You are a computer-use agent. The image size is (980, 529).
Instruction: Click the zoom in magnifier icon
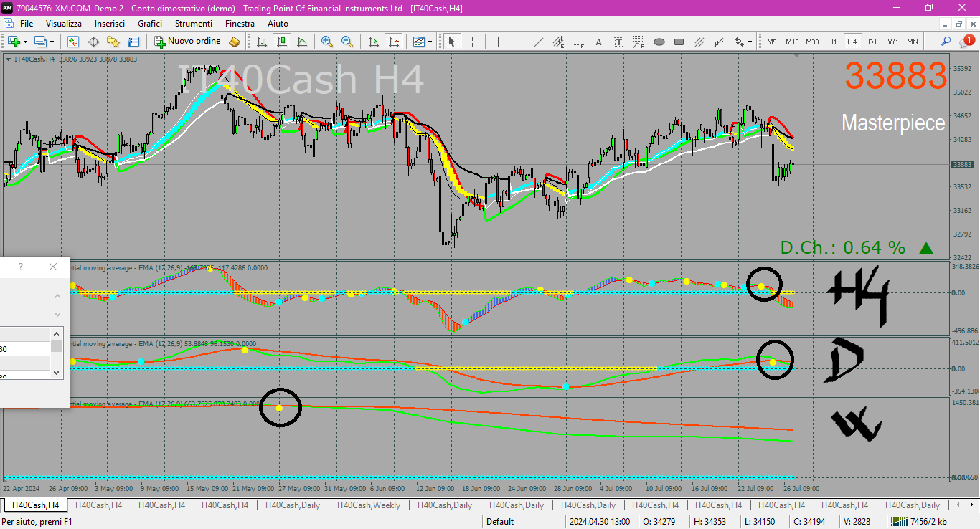[x=327, y=42]
